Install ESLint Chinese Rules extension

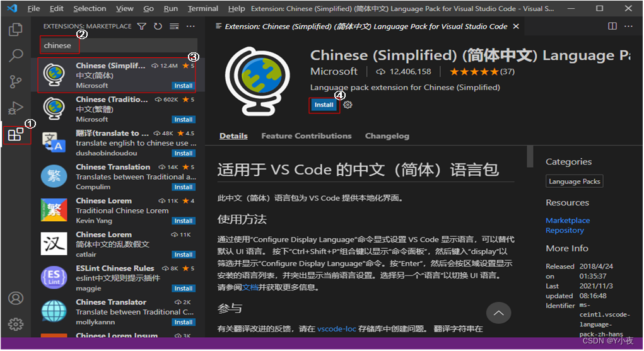click(183, 289)
